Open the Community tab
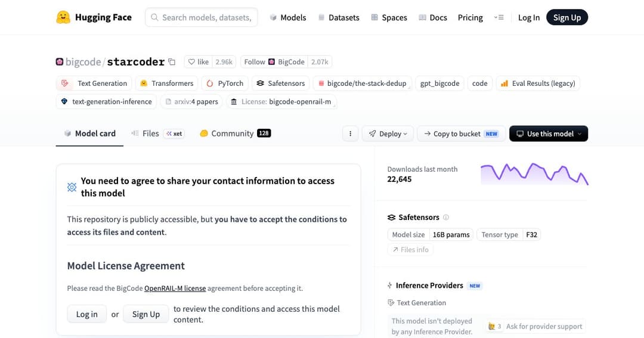 click(x=235, y=134)
